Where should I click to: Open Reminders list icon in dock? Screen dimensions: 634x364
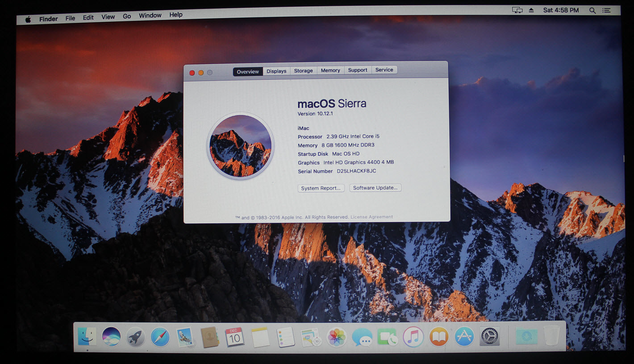pos(285,337)
